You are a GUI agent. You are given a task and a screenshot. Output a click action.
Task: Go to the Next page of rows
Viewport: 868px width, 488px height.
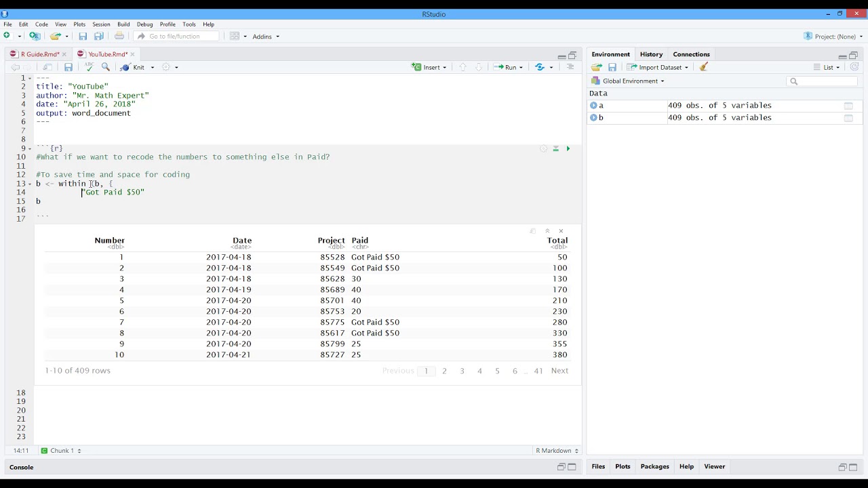tap(559, 371)
